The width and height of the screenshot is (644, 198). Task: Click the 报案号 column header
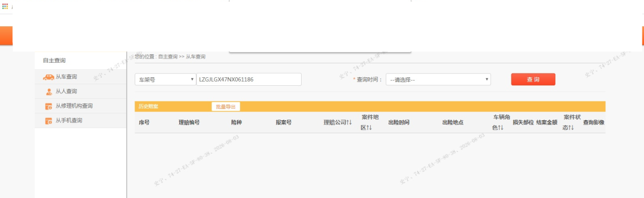click(x=283, y=122)
